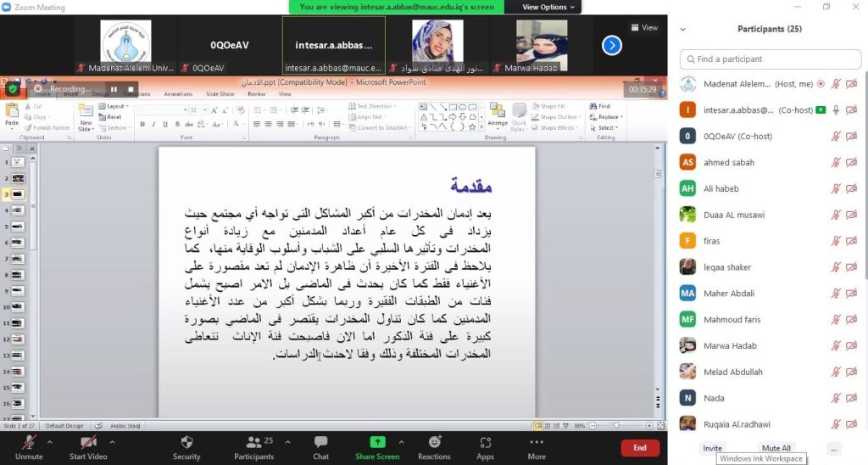Toggle Bold formatting

click(142, 124)
